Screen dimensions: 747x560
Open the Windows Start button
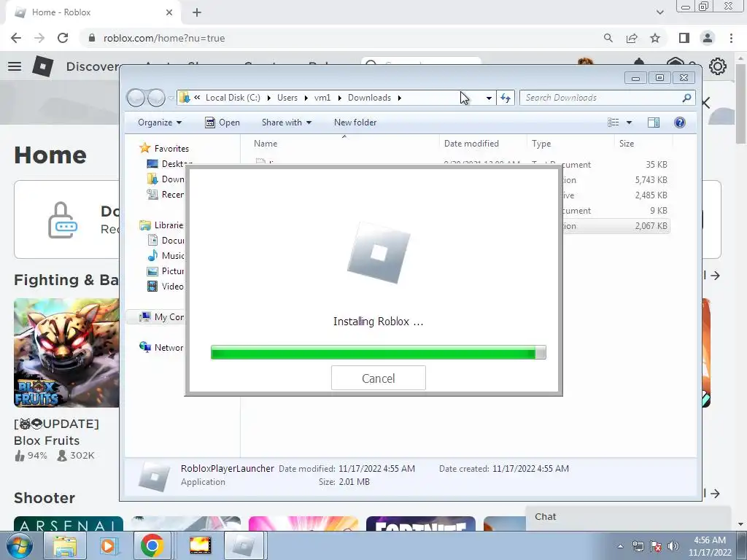[20, 545]
